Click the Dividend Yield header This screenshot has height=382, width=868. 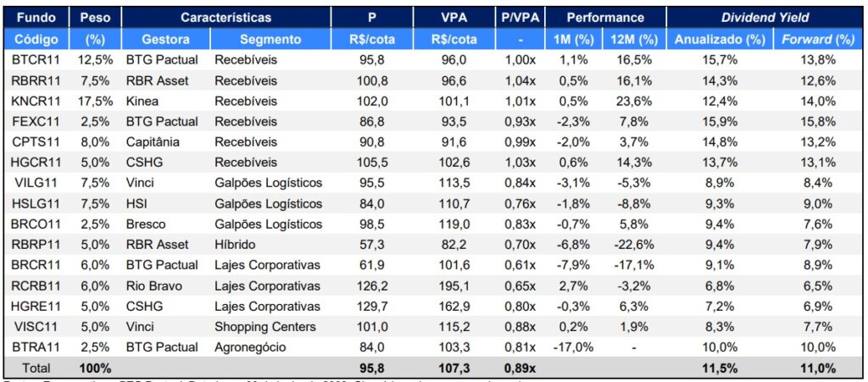765,18
